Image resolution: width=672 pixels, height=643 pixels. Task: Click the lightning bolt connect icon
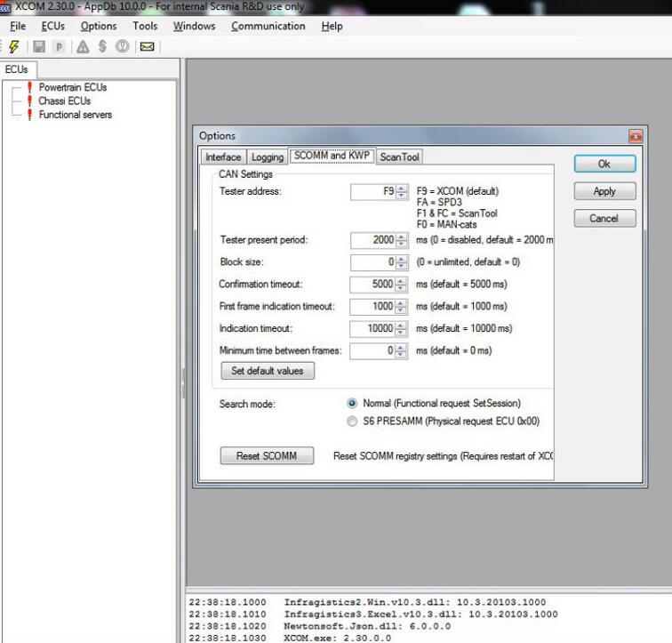pyautogui.click(x=14, y=46)
